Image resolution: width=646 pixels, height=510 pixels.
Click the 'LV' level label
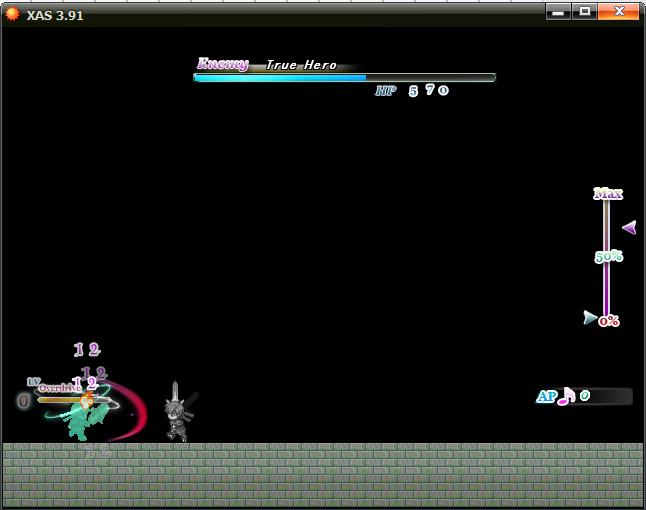click(33, 382)
